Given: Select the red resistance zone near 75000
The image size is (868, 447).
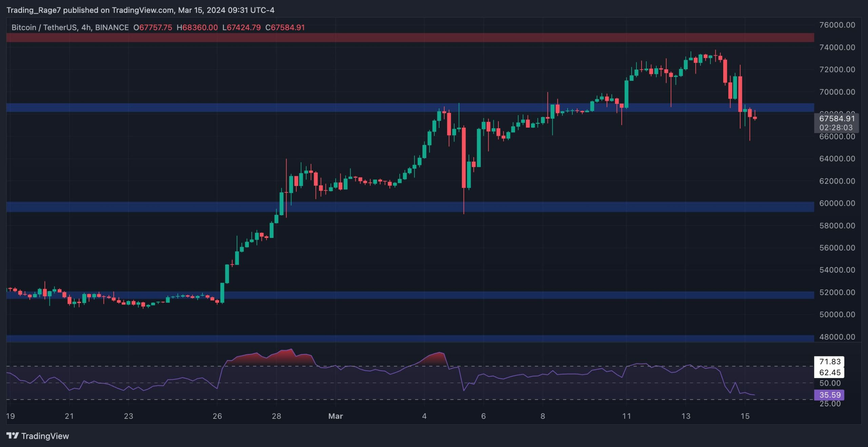Looking at the screenshot, I should point(410,38).
